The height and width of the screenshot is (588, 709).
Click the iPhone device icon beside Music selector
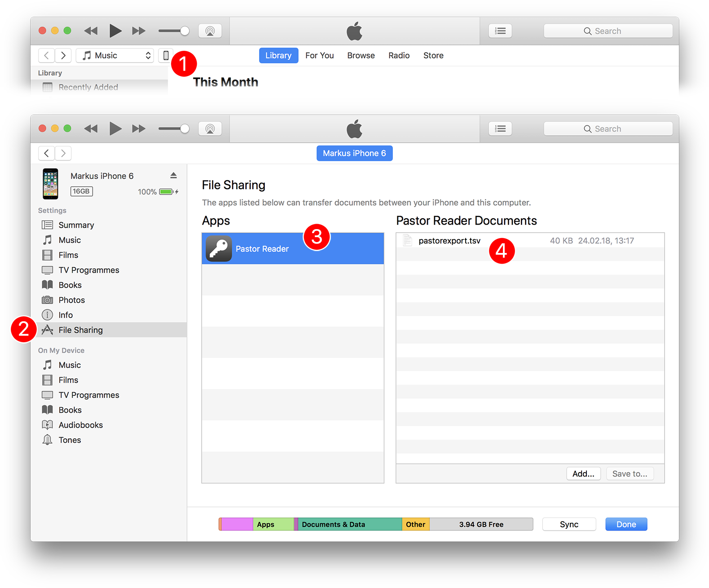tap(166, 55)
